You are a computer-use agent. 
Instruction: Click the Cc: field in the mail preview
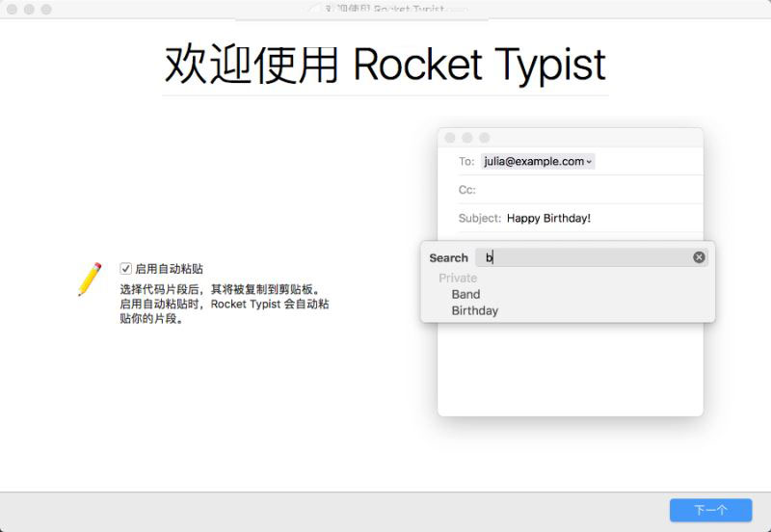coord(580,190)
